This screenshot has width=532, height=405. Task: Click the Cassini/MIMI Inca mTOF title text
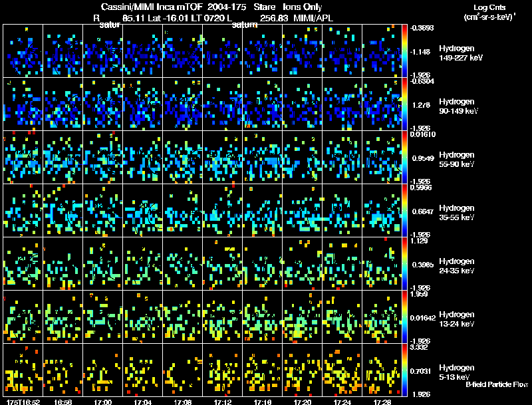point(152,7)
